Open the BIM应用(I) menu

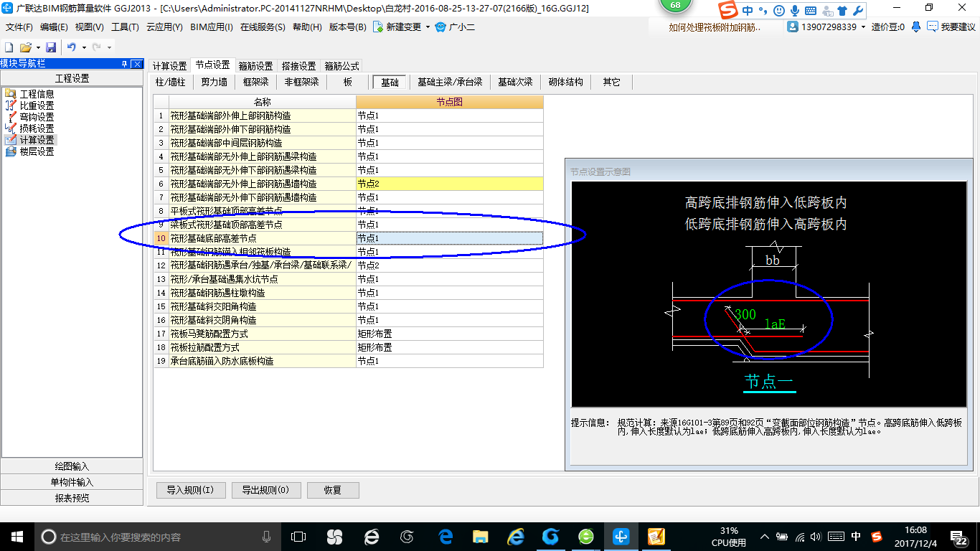coord(212,27)
